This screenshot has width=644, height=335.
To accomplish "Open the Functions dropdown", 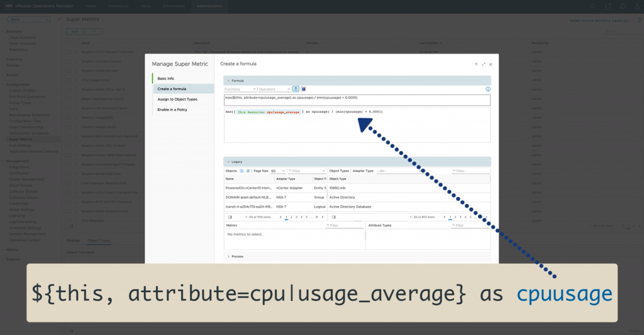I will coord(240,89).
